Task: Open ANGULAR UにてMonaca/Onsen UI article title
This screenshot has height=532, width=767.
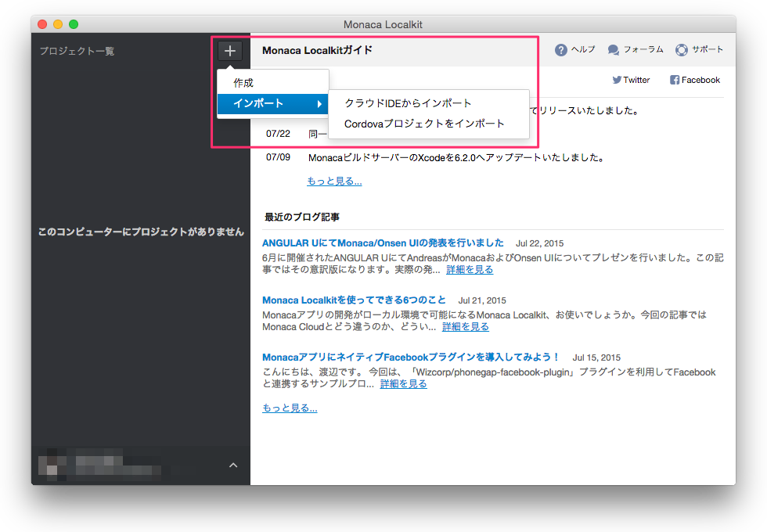Action: 383,243
